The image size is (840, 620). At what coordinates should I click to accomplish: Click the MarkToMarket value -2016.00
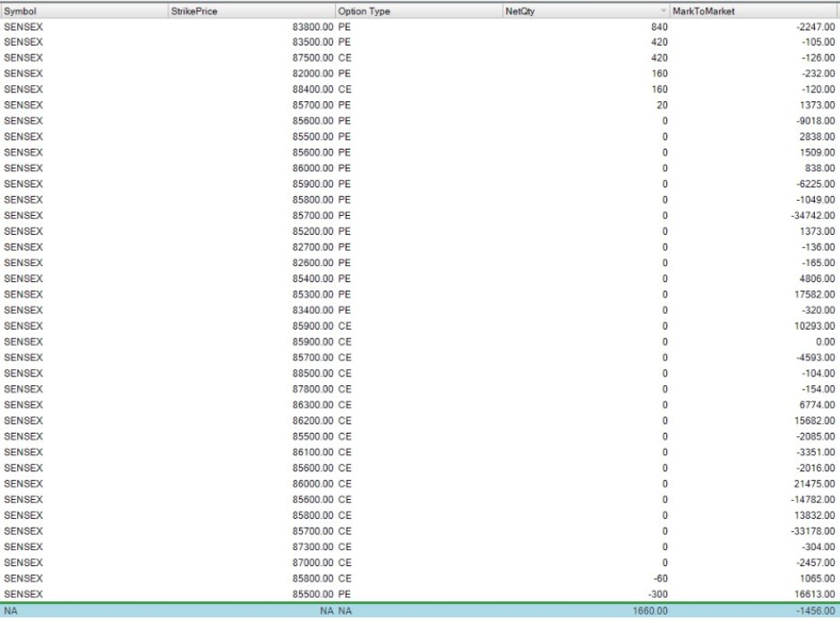(815, 469)
